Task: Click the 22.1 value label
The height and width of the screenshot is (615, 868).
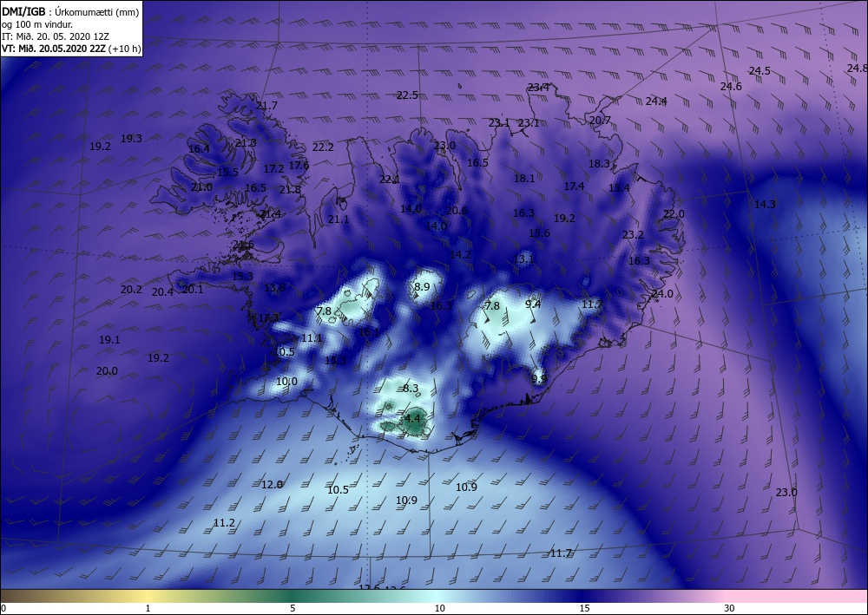Action: 389,180
